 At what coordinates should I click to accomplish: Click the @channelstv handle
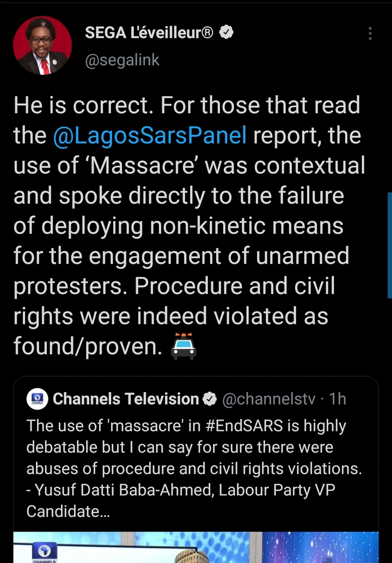[x=269, y=399]
